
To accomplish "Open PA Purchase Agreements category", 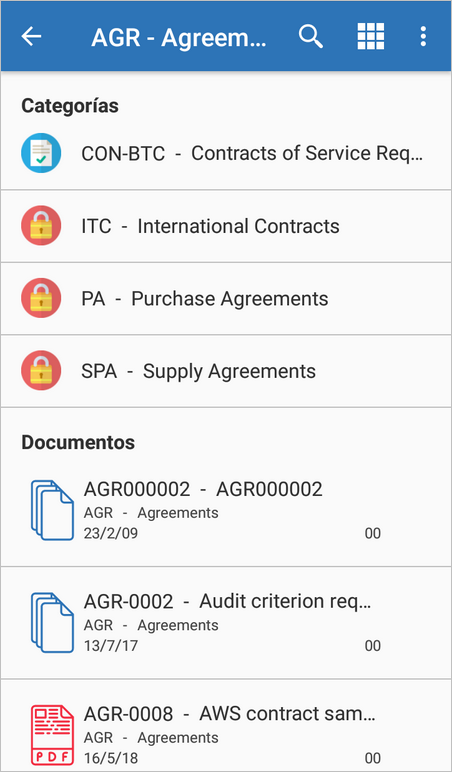I will tap(226, 299).
